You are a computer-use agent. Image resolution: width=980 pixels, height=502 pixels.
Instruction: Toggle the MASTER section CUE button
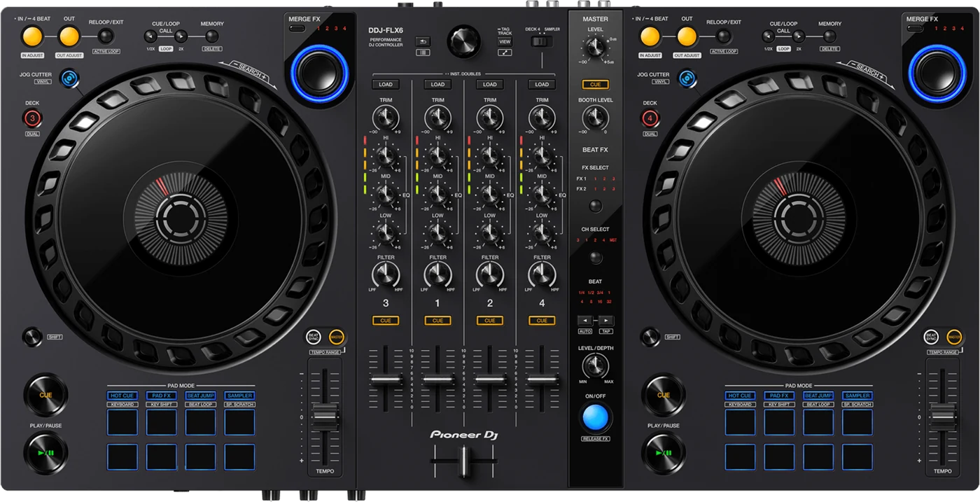coord(596,84)
